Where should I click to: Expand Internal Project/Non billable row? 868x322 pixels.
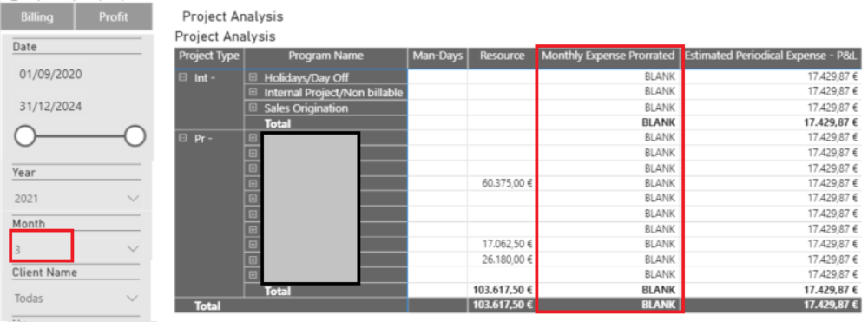253,92
